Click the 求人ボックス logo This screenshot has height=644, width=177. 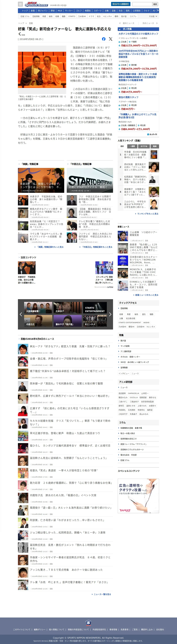(152, 134)
